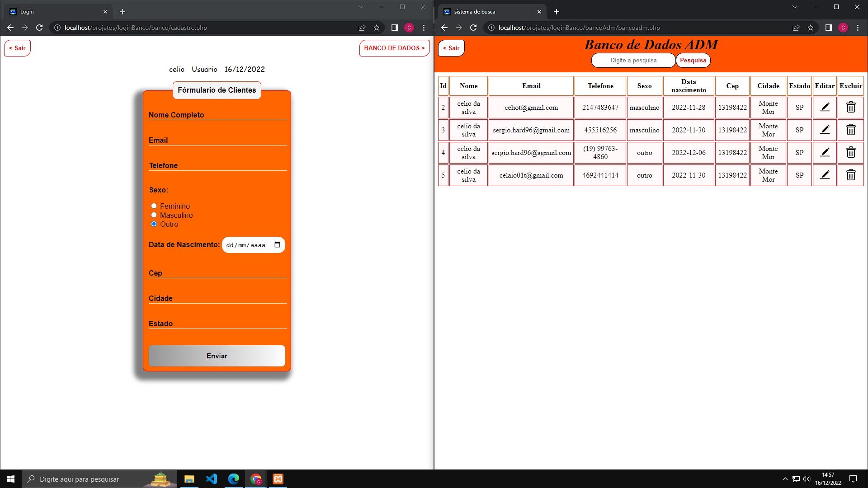Image resolution: width=868 pixels, height=488 pixels.
Task: Click volume icon in system tray
Action: point(807,479)
